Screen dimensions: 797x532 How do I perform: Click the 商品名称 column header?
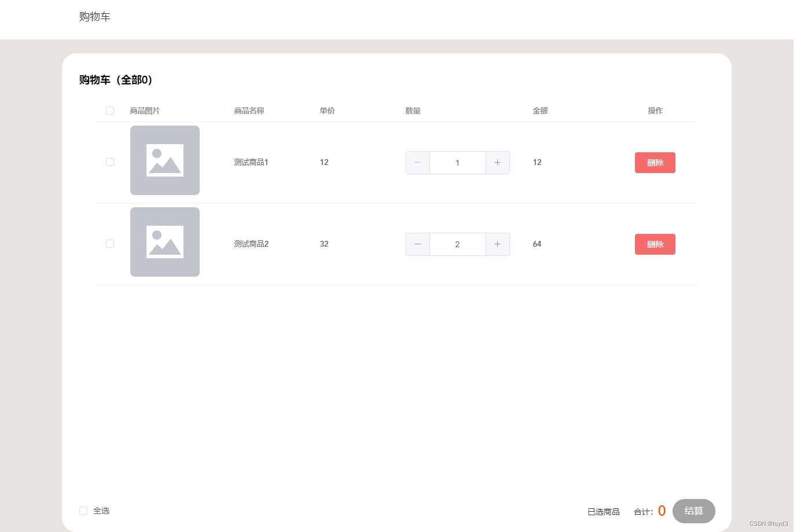[249, 110]
